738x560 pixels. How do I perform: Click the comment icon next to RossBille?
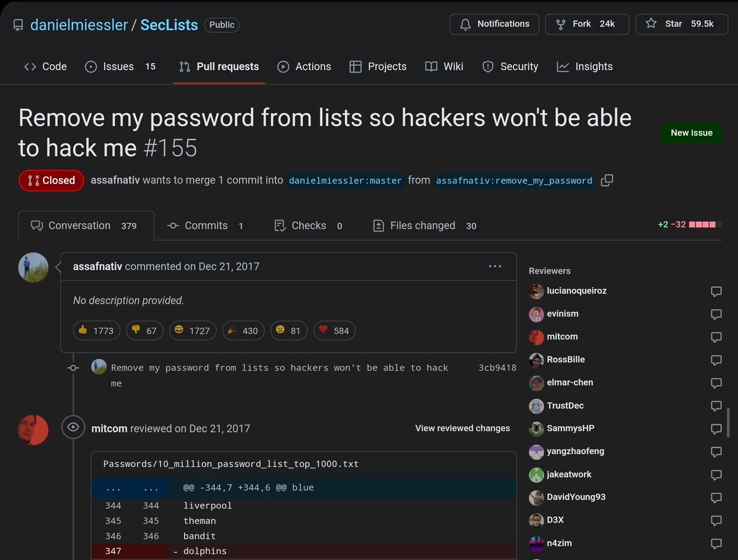[716, 360]
